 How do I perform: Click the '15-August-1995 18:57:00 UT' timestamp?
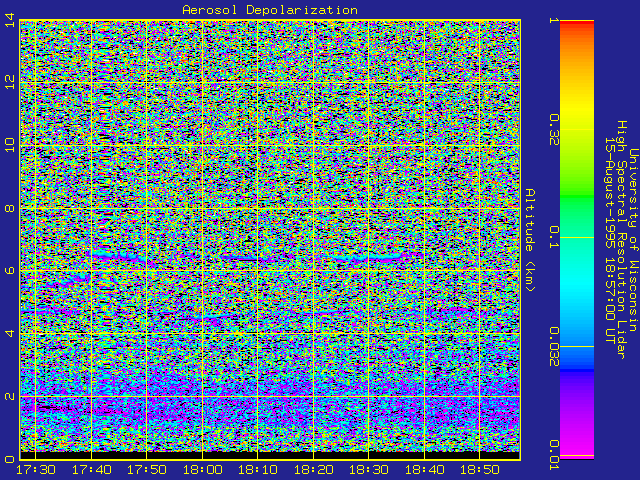[610, 240]
